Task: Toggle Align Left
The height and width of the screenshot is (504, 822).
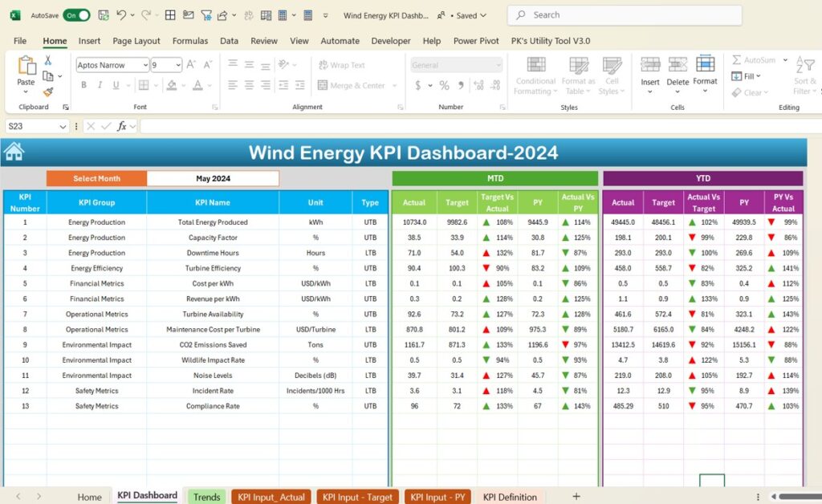Action: point(233,85)
